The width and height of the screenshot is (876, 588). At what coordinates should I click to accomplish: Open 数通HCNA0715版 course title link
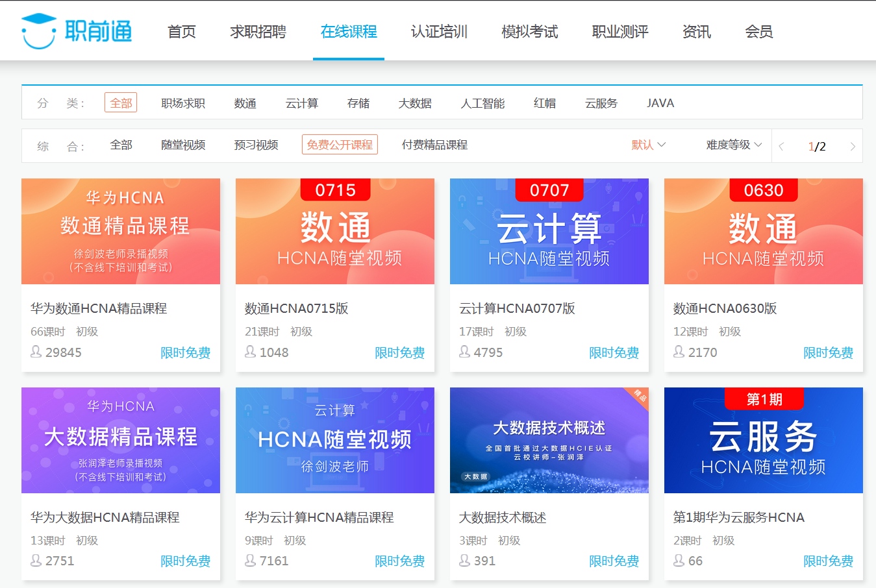coord(296,308)
